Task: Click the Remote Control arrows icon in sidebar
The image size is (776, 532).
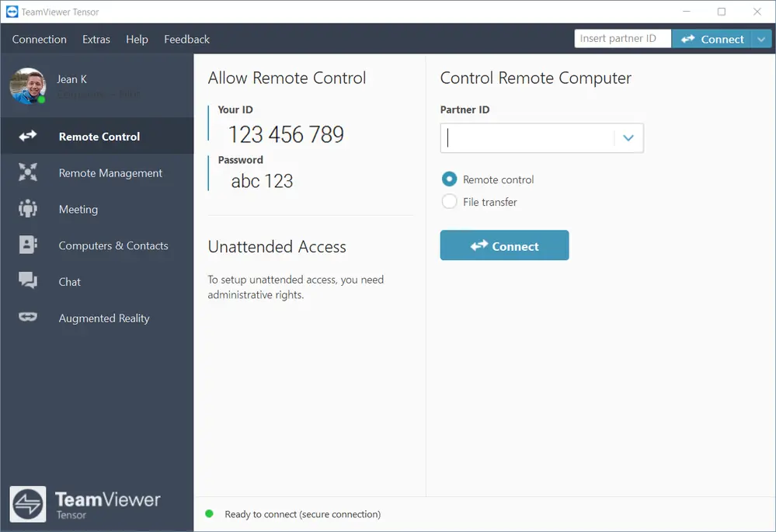Action: (x=28, y=136)
